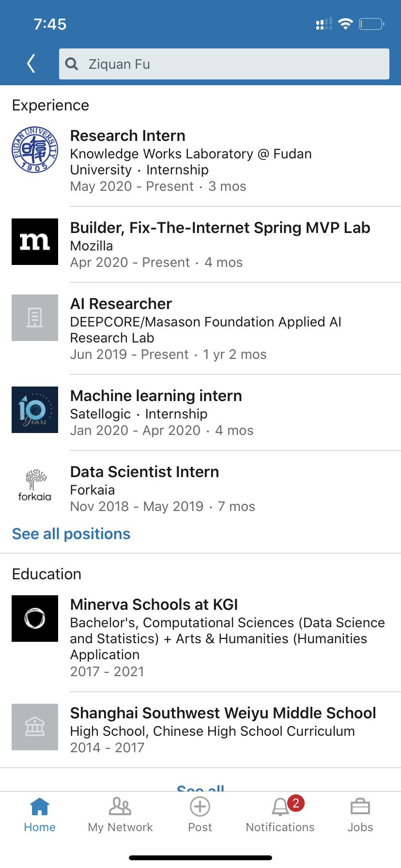Open the Machine learning intern entry
The height and width of the screenshot is (868, 401).
click(156, 396)
